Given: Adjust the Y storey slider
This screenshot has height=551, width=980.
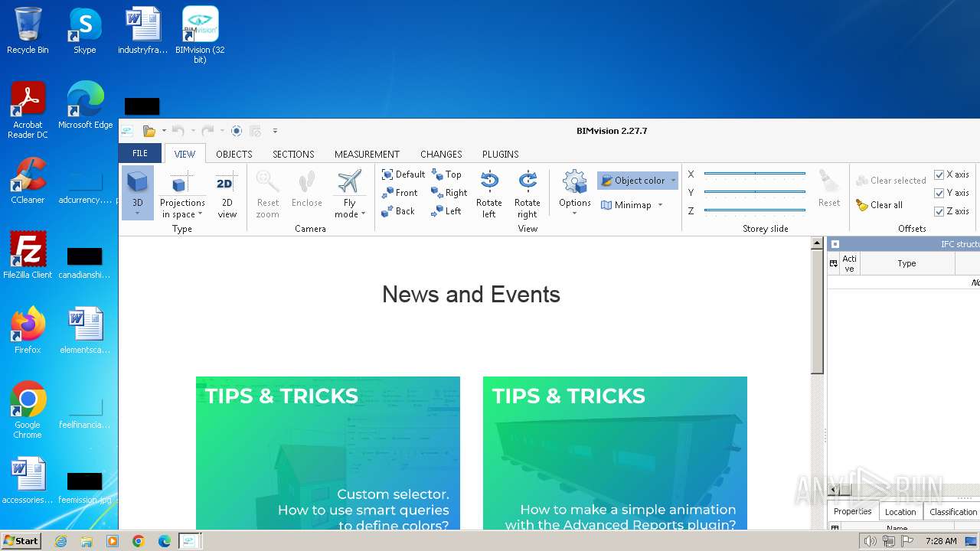Looking at the screenshot, I should (x=754, y=192).
